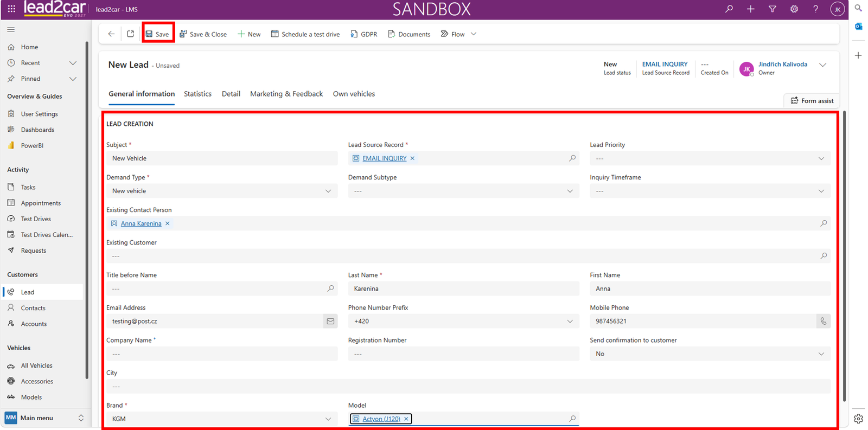Open the Outlook icon in side panel
868x430 pixels.
pos(858,26)
